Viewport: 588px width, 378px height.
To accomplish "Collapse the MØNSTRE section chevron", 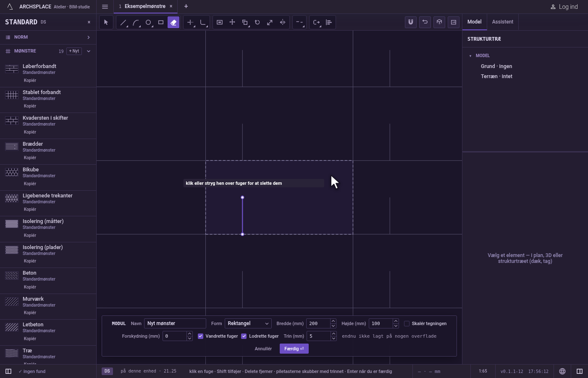I will click(x=89, y=51).
